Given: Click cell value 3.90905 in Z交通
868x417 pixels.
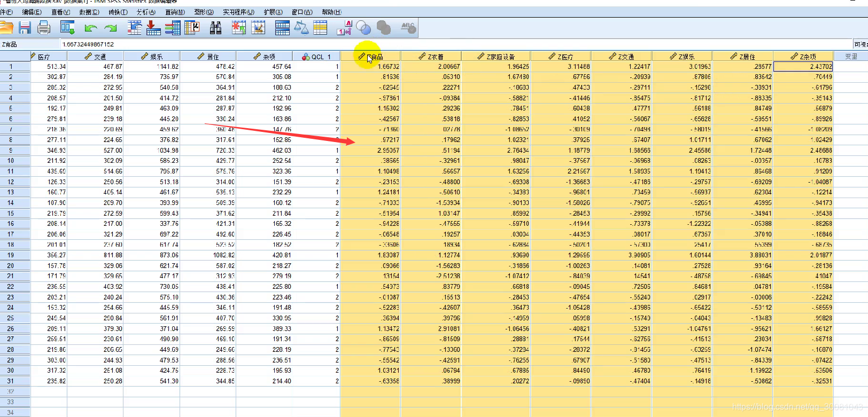Looking at the screenshot, I should click(x=621, y=255).
